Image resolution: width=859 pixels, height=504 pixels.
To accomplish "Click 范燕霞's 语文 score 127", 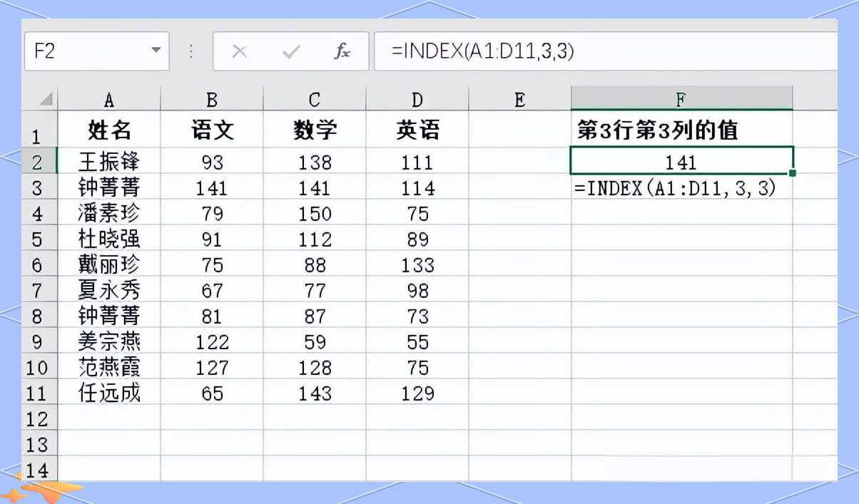I will (x=212, y=367).
